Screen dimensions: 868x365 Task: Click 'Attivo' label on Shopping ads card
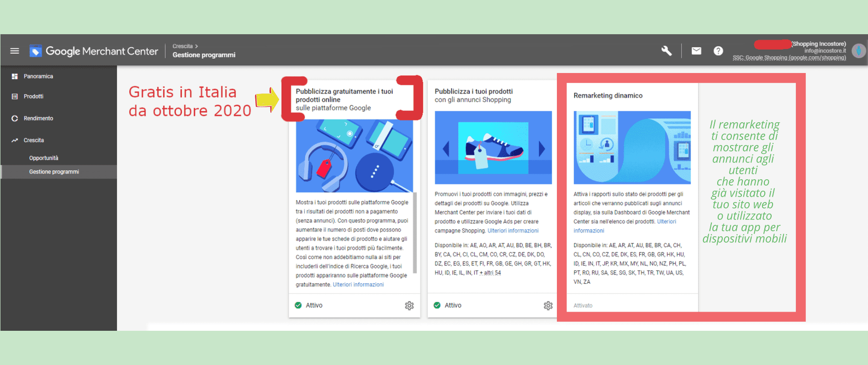(453, 305)
